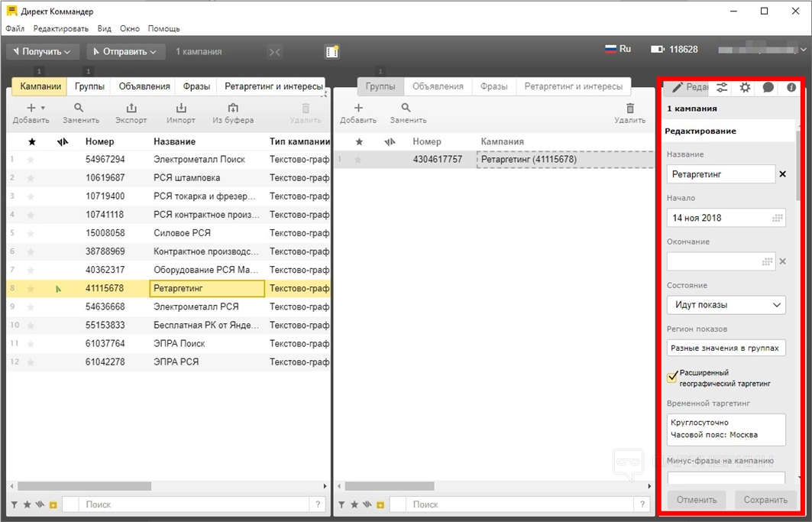The width and height of the screenshot is (812, 522).
Task: Click Import icon in campaigns toolbar
Action: [x=181, y=109]
